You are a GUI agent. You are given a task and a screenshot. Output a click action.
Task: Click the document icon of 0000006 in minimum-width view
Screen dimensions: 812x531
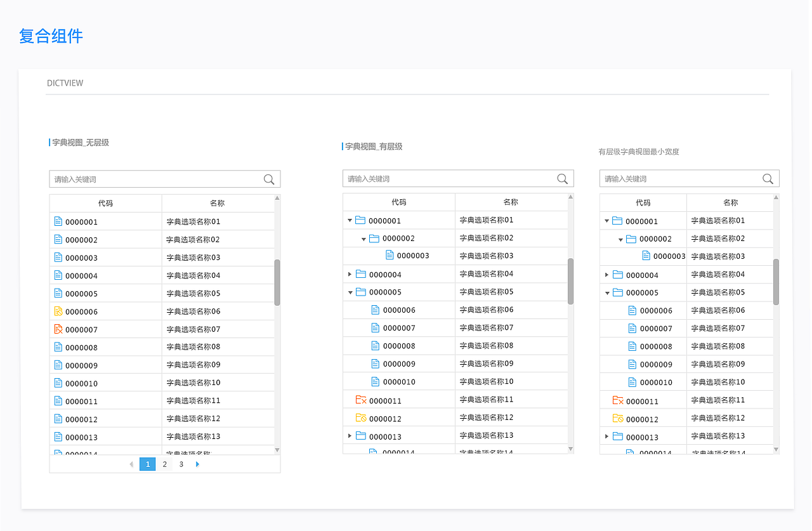coord(632,310)
